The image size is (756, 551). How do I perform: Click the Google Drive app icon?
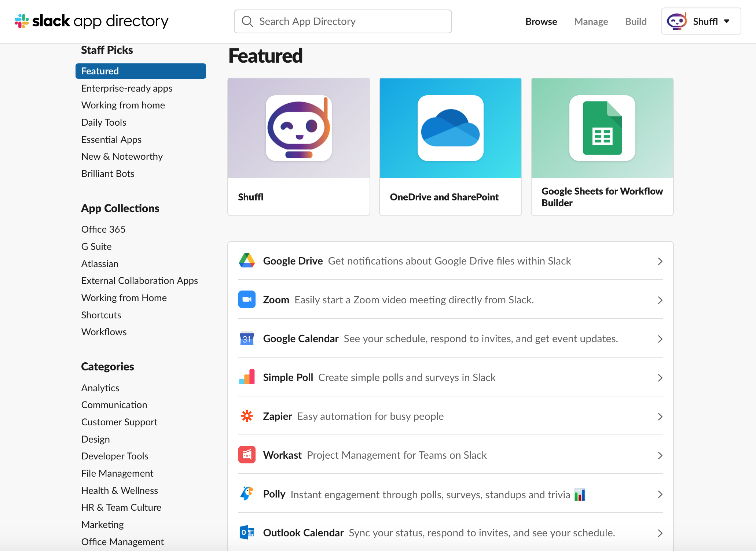pos(247,261)
